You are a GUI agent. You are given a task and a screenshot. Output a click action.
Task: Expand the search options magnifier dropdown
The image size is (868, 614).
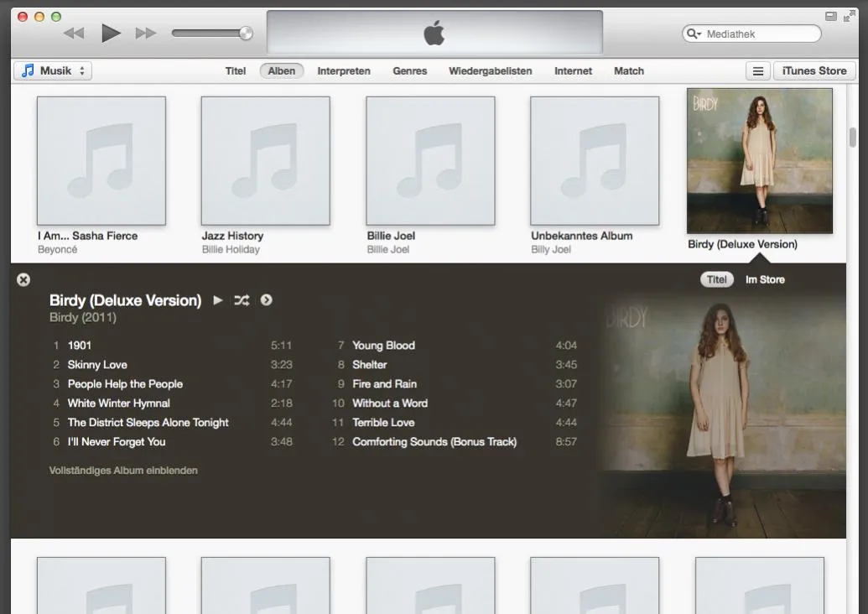point(694,34)
